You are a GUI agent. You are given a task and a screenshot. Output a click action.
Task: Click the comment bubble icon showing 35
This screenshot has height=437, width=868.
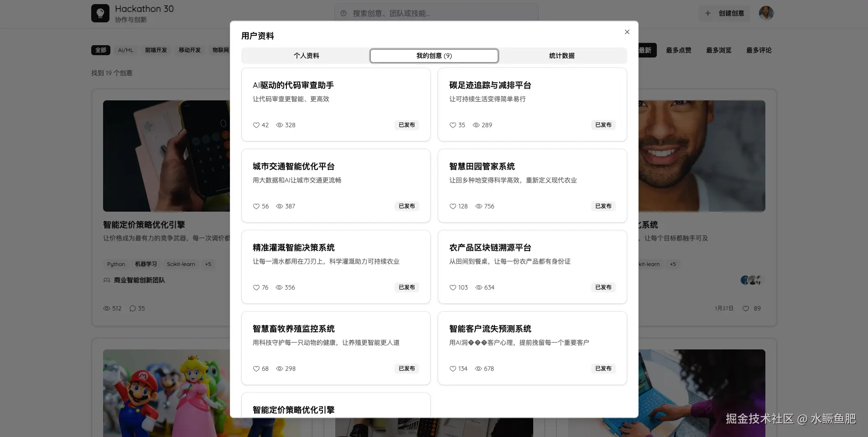click(132, 308)
